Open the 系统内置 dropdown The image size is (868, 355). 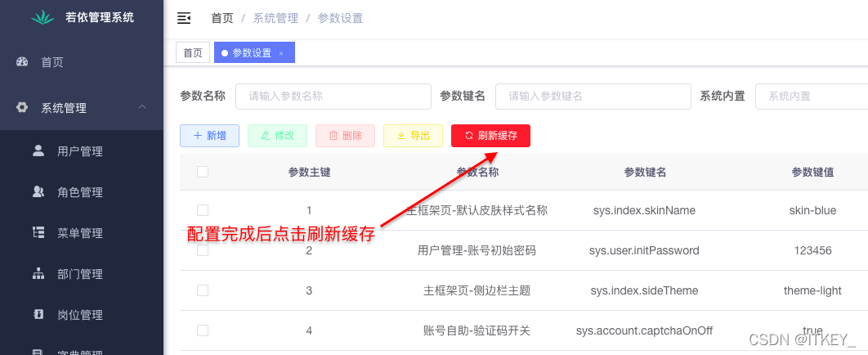(x=812, y=97)
